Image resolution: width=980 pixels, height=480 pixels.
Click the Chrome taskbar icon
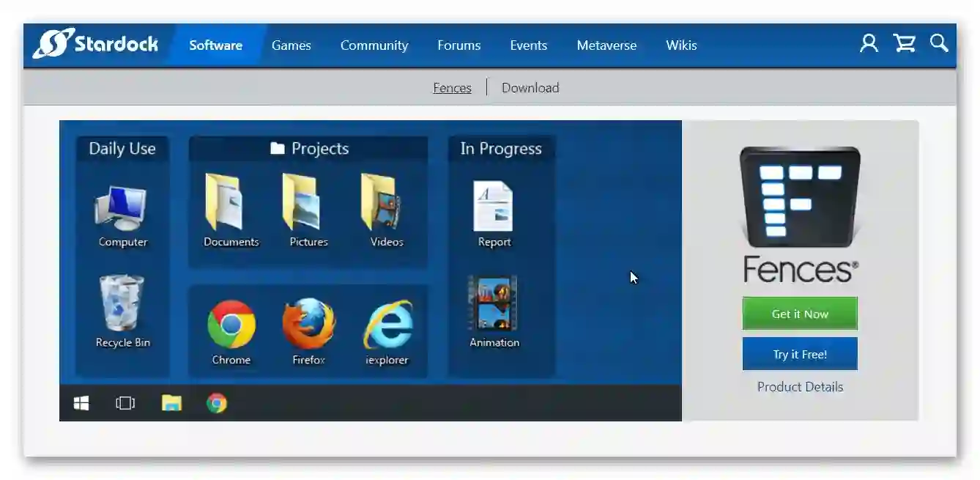point(217,403)
